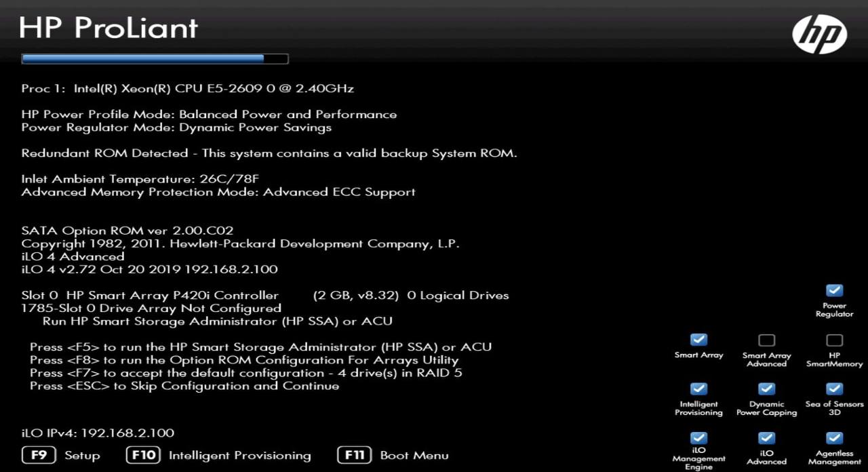Enable the HP SmartMemory checkbox
Screen dimensions: 868x472
pos(834,340)
